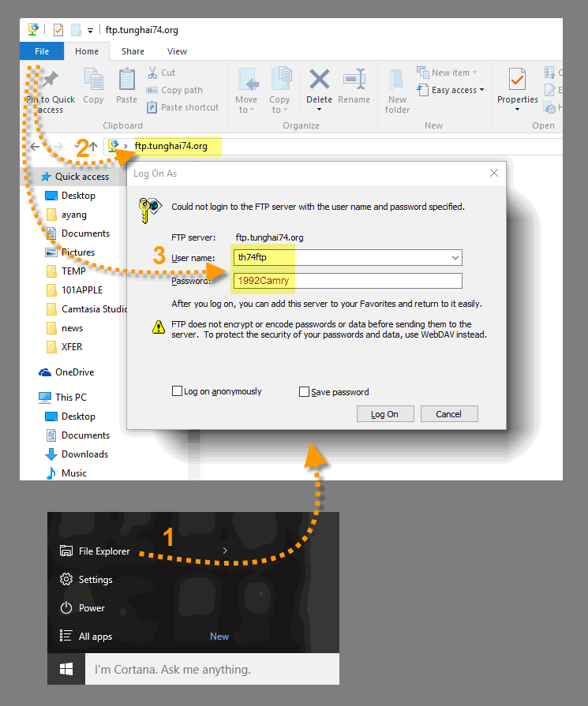
Task: Select the XFER folder
Action: 65,347
